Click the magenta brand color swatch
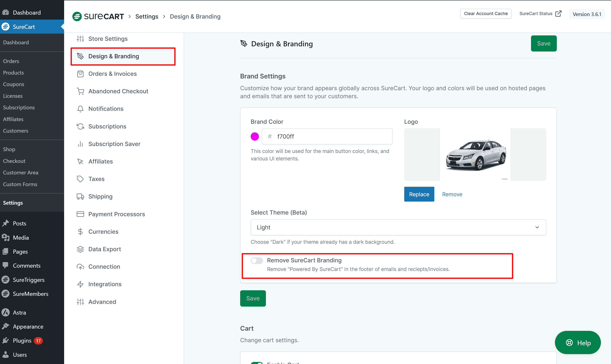The image size is (611, 364). pyautogui.click(x=255, y=136)
